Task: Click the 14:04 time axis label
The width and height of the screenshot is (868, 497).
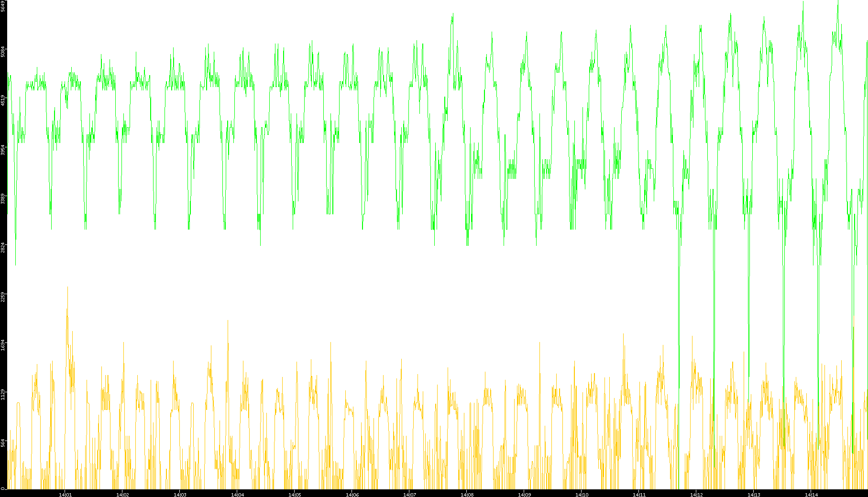Action: [238, 495]
